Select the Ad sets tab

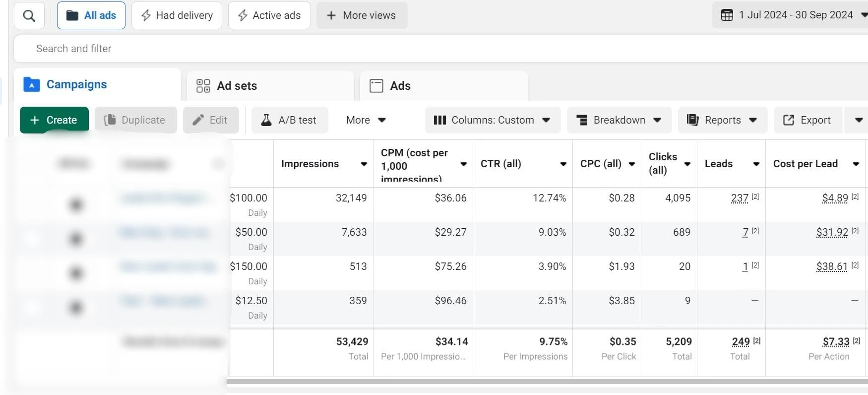click(270, 86)
